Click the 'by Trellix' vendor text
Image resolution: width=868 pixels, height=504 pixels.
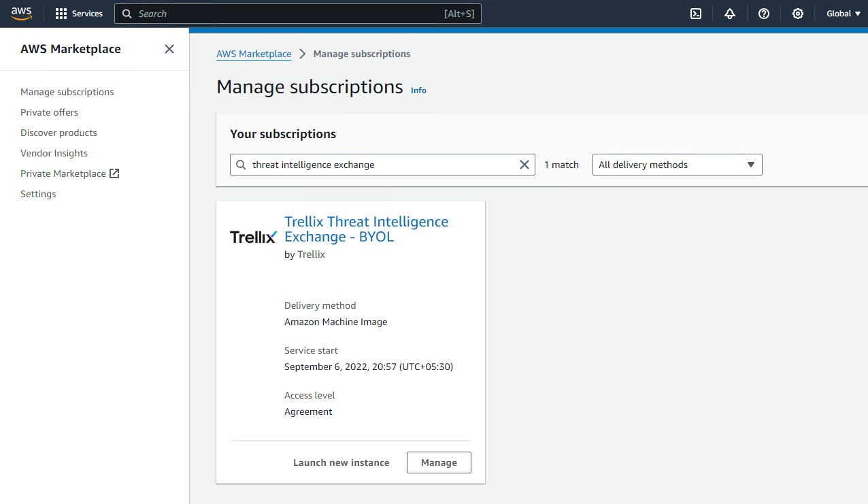tap(305, 254)
